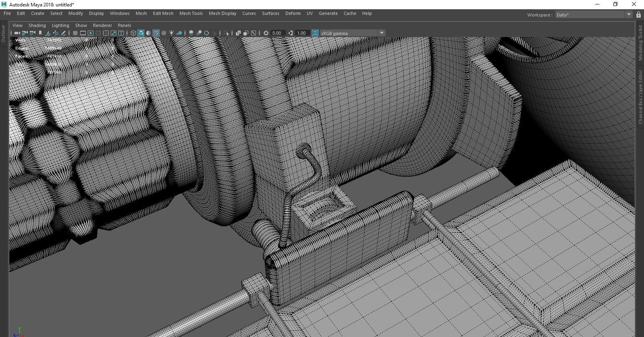Open the Workspace Dato* dropdown
Image resolution: width=644 pixels, height=337 pixels.
pos(594,15)
